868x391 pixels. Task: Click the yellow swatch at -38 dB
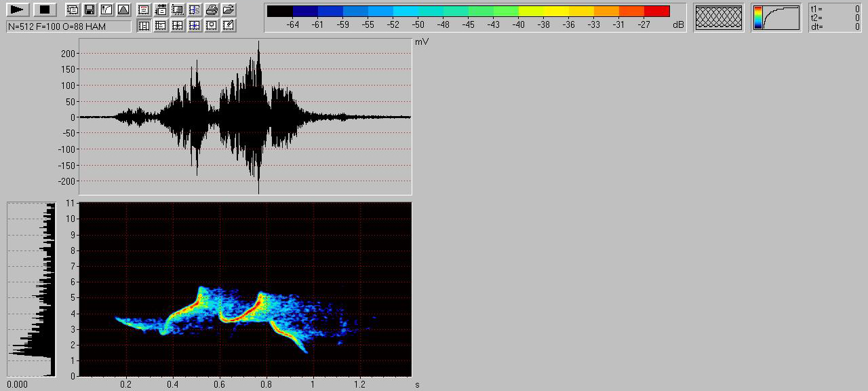[543, 11]
